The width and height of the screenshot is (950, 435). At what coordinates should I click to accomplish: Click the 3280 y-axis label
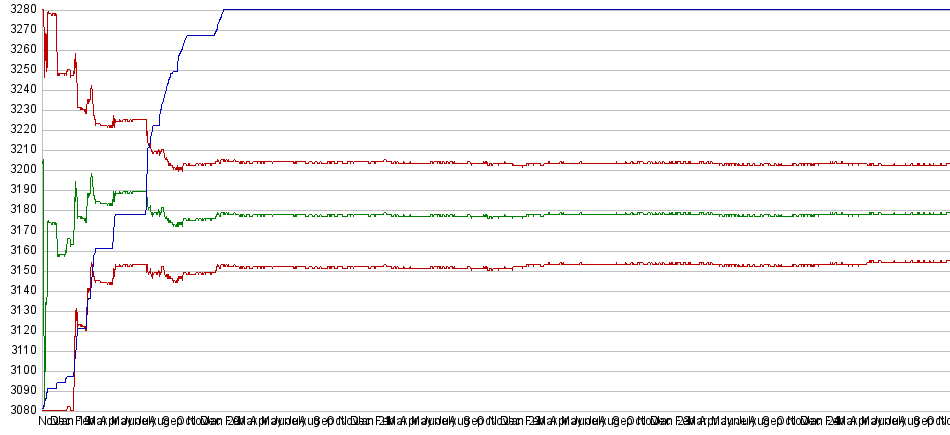[x=20, y=9]
